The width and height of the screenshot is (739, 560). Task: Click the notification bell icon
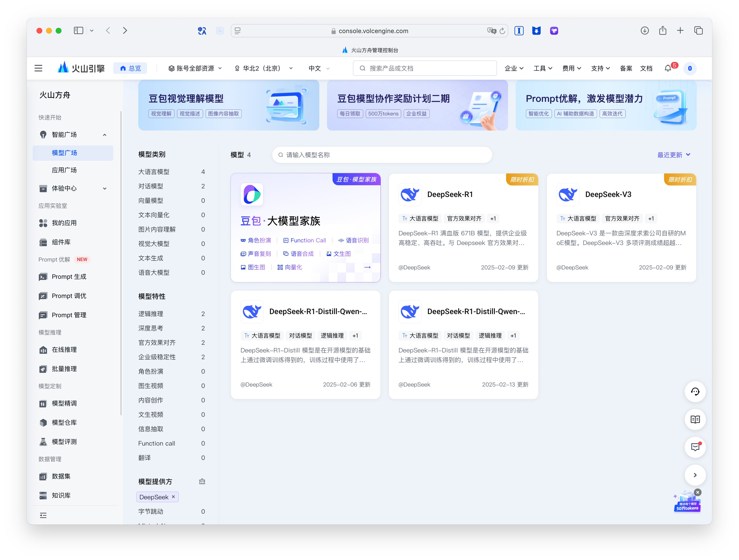click(x=667, y=68)
